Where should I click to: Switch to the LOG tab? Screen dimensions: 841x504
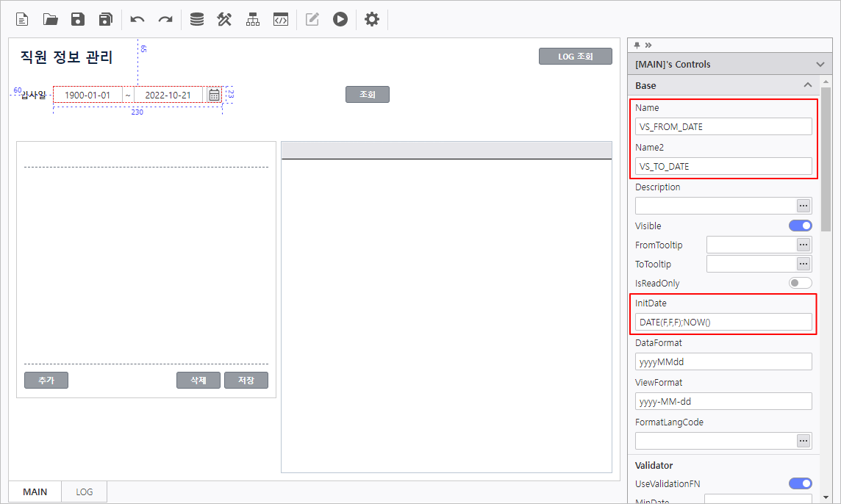point(85,492)
